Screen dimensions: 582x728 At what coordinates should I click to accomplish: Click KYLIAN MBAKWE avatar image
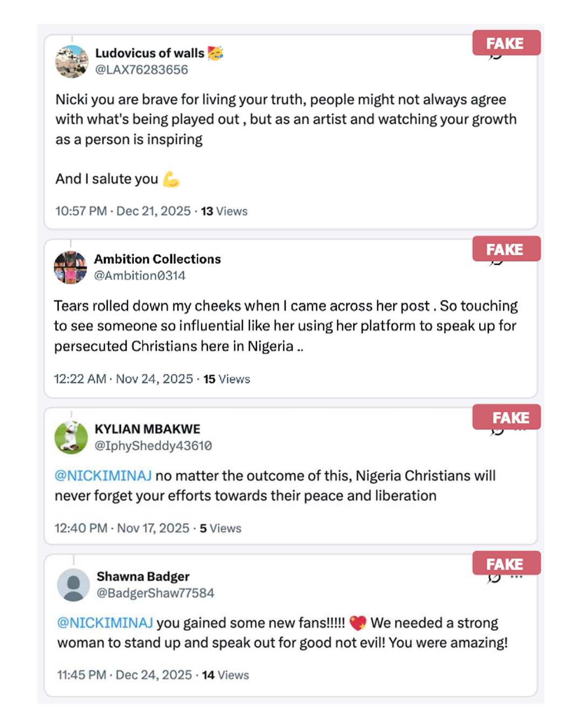click(x=71, y=437)
